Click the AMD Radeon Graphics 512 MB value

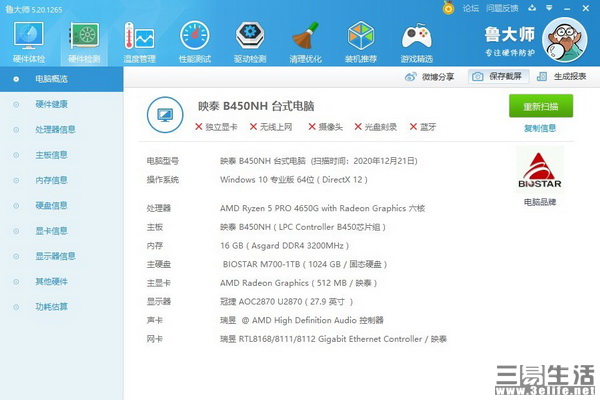click(298, 283)
